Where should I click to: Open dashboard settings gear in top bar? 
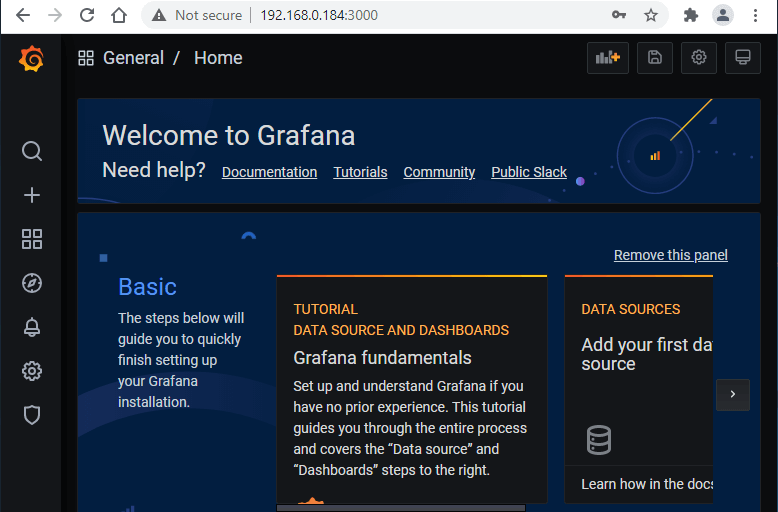coord(699,58)
